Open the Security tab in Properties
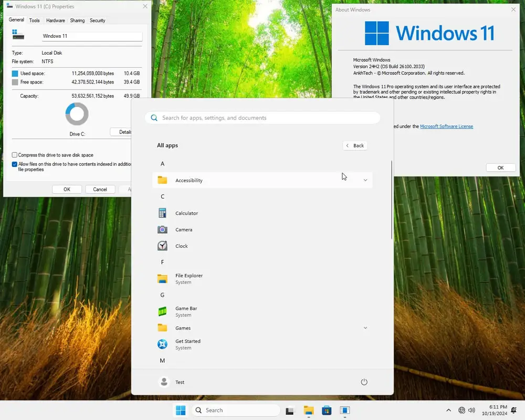This screenshot has width=525, height=420. (97, 20)
